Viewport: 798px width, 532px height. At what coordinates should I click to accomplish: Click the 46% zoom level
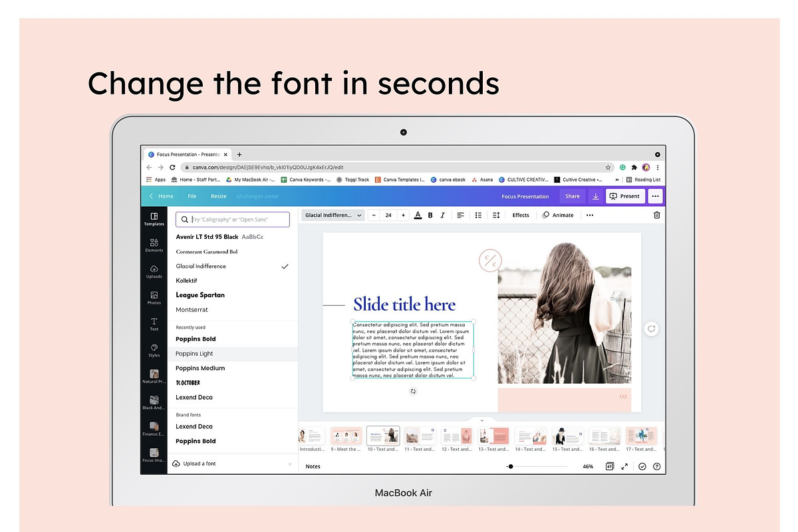click(588, 466)
